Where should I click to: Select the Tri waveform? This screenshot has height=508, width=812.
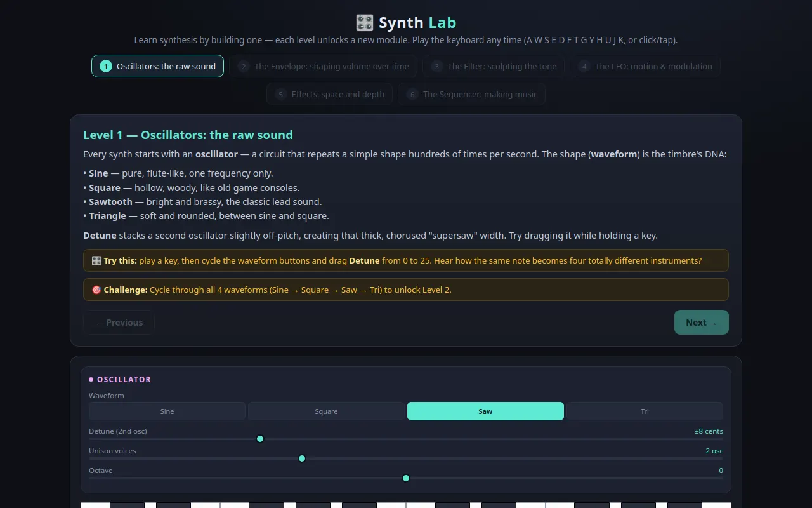pos(645,411)
